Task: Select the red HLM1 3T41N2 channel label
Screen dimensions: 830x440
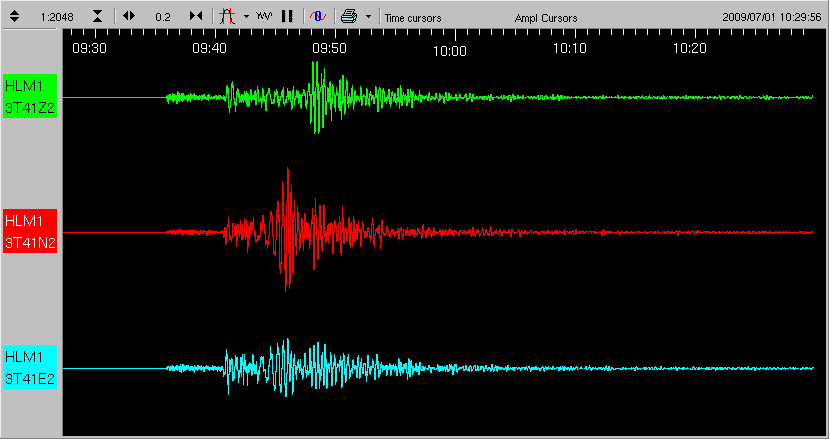Action: [x=31, y=232]
